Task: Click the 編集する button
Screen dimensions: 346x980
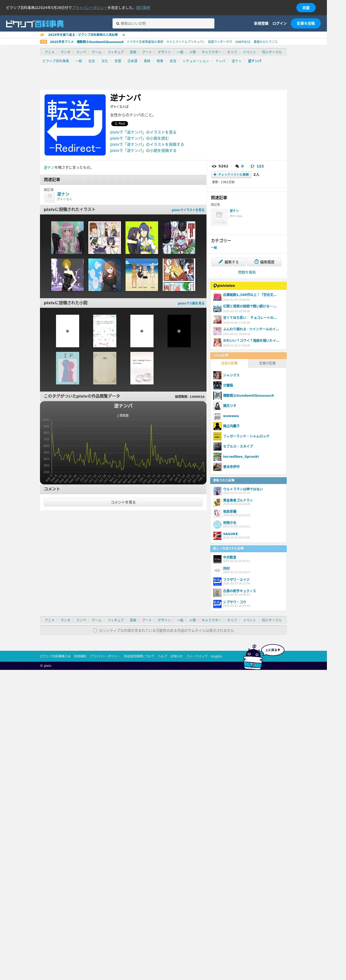Action: [x=228, y=262]
